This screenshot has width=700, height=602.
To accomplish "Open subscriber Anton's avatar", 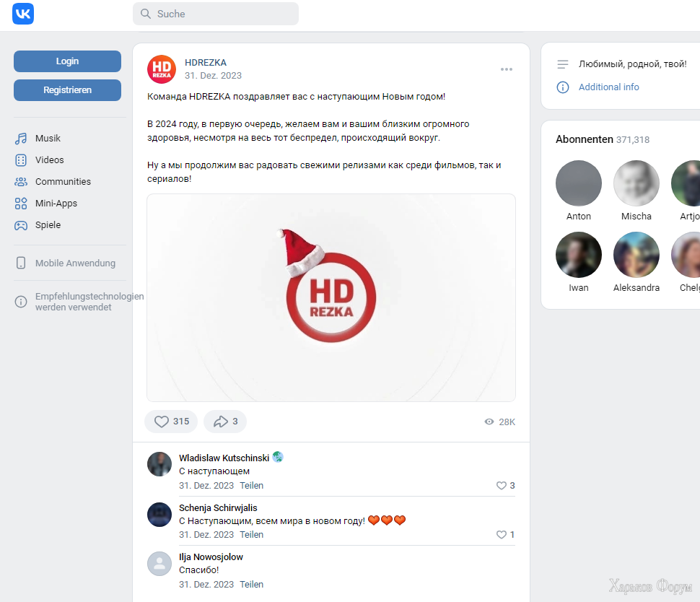I will tap(579, 183).
